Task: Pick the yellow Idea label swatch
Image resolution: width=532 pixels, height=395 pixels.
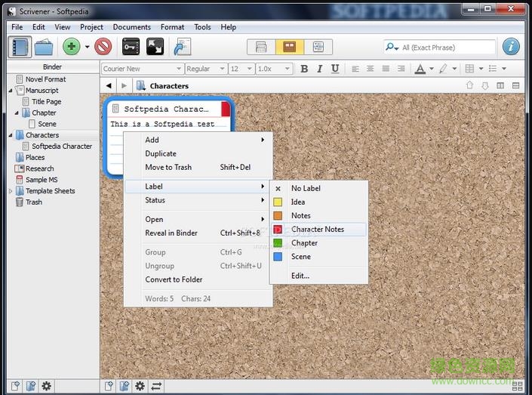Action: click(x=278, y=202)
